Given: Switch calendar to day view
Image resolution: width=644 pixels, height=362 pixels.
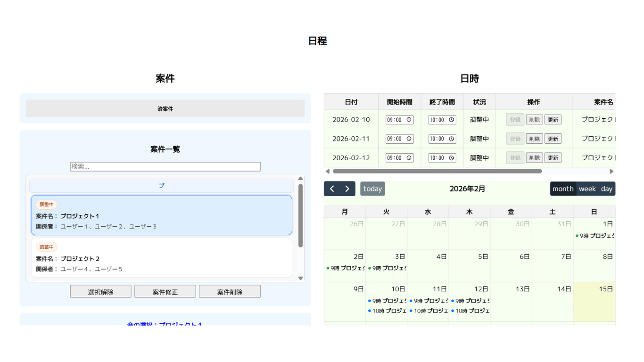Looking at the screenshot, I should tap(607, 189).
